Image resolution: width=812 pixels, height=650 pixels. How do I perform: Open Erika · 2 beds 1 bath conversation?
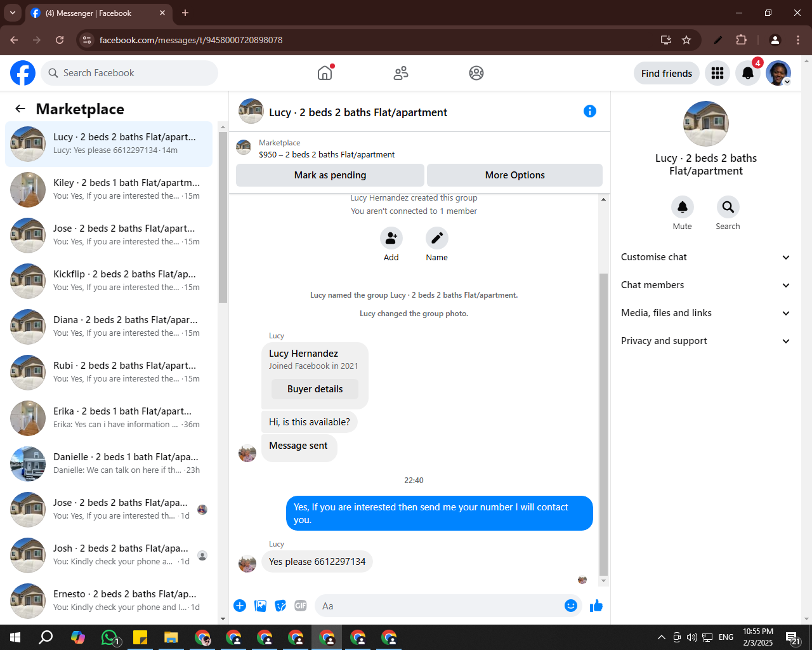pos(109,418)
